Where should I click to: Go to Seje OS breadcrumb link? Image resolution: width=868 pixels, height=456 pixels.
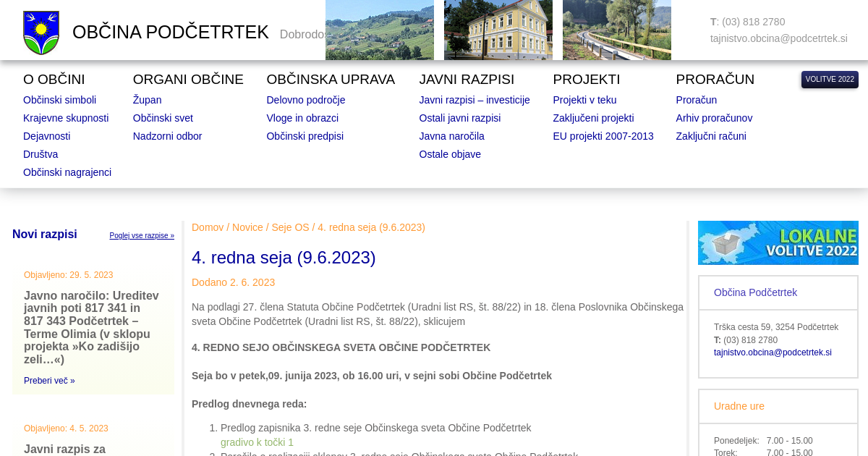pos(290,227)
